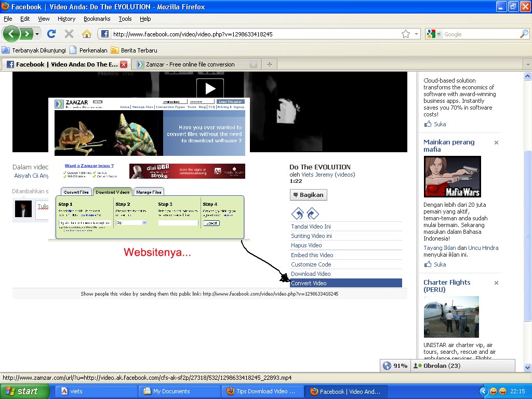Close the Charter Flights ad
The image size is (532, 399).
496,283
